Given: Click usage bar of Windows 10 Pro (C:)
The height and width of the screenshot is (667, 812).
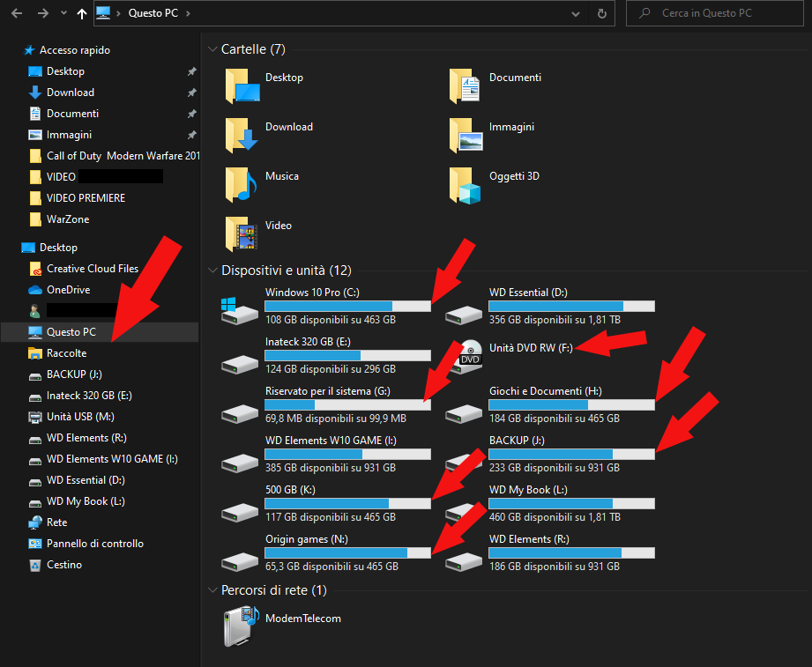Looking at the screenshot, I should [x=347, y=307].
